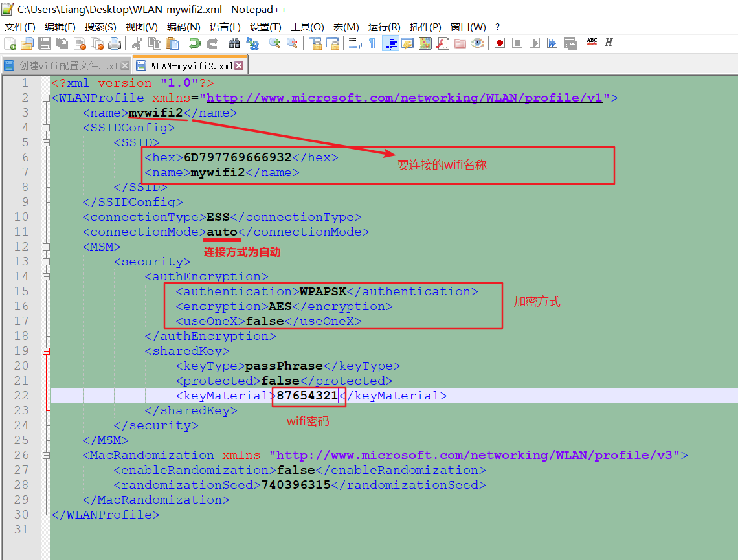Image resolution: width=738 pixels, height=560 pixels.
Task: Select the Replace toolbar icon
Action: [x=254, y=43]
